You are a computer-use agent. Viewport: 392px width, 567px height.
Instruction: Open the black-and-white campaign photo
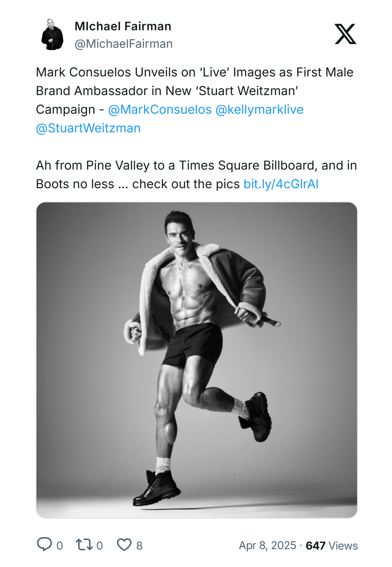[x=196, y=360]
